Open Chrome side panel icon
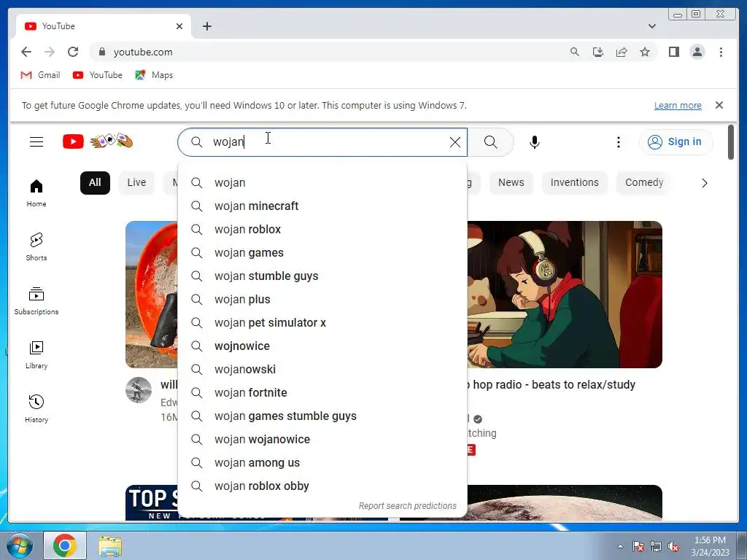This screenshot has width=747, height=560. 673,52
